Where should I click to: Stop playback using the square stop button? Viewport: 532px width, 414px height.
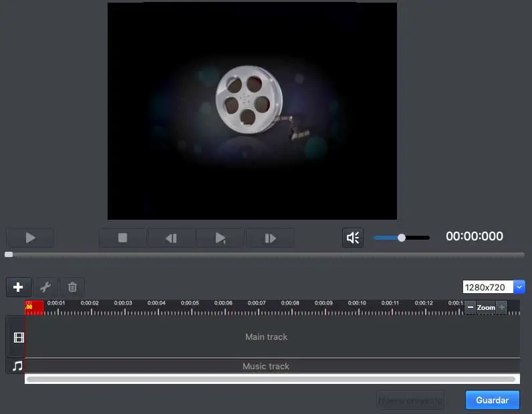click(122, 238)
